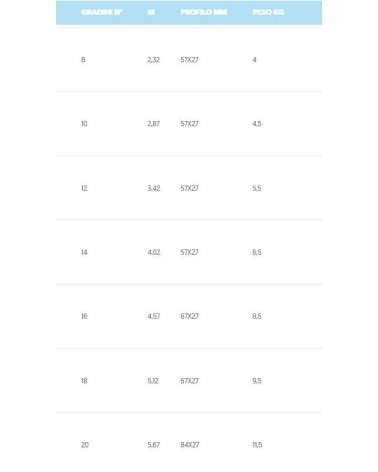Select the PROFILO MM column header

coord(204,12)
